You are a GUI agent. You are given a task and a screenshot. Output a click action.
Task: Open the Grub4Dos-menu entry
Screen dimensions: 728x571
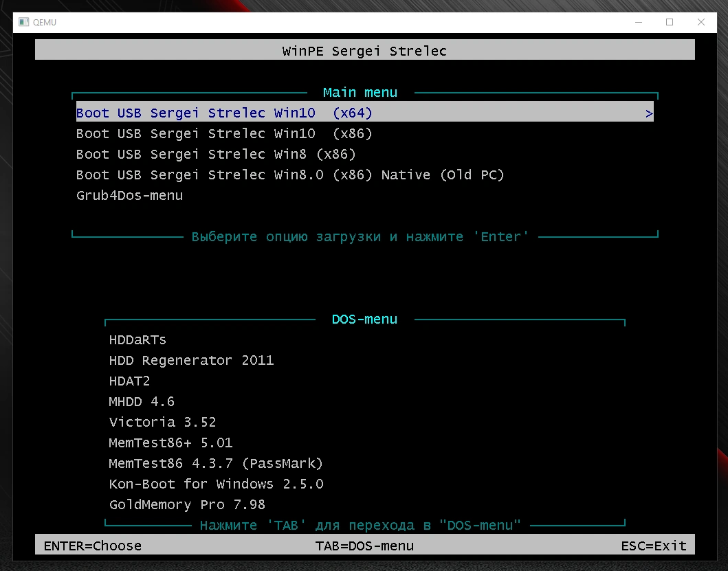point(129,195)
